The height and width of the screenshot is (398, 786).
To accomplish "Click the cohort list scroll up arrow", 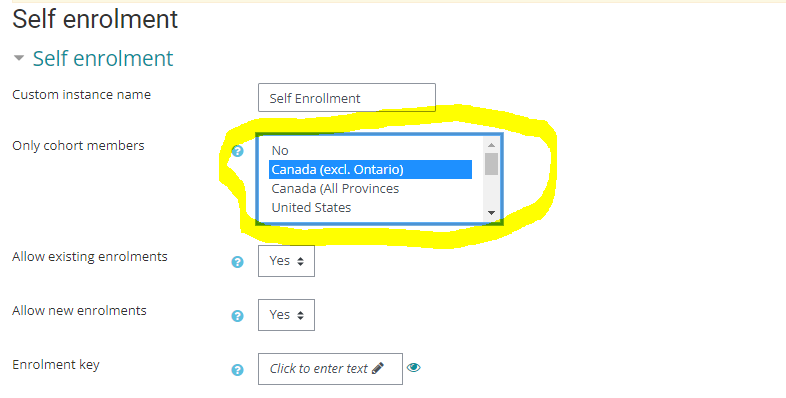I will [491, 145].
